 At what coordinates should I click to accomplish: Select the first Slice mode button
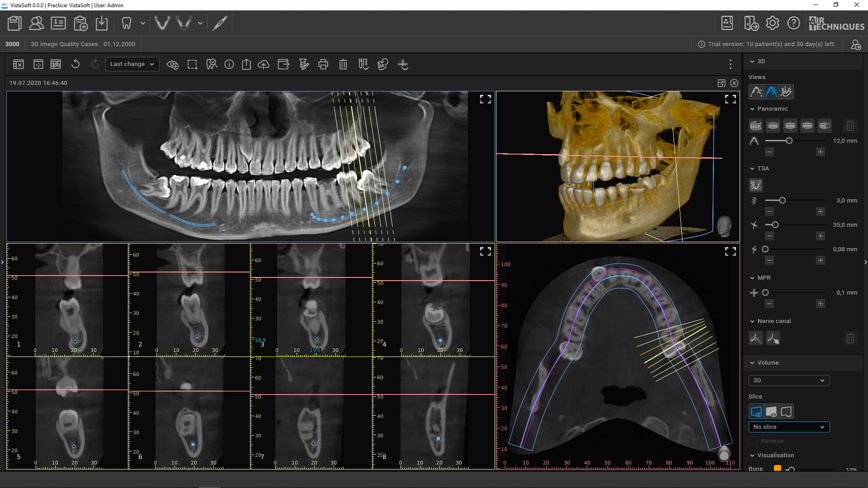click(x=756, y=412)
